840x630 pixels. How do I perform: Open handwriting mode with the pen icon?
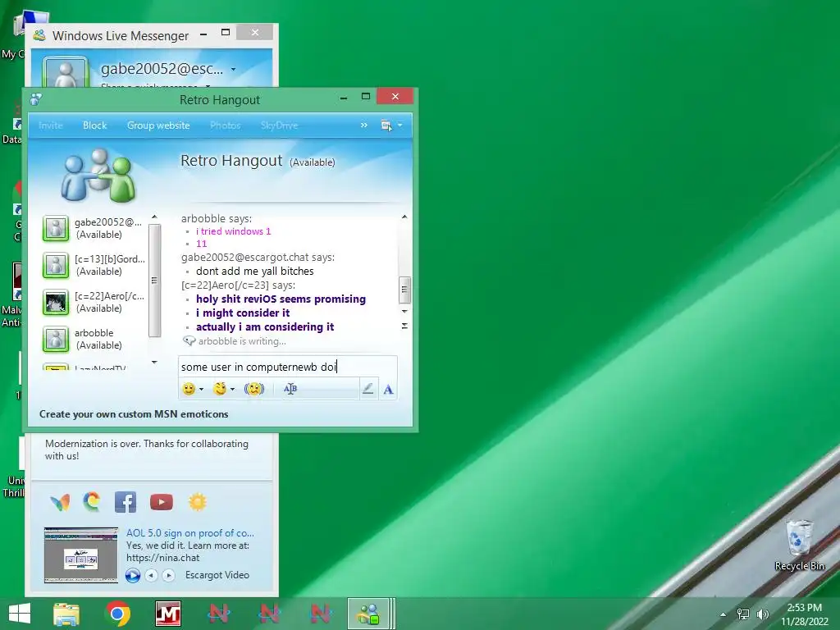point(367,389)
